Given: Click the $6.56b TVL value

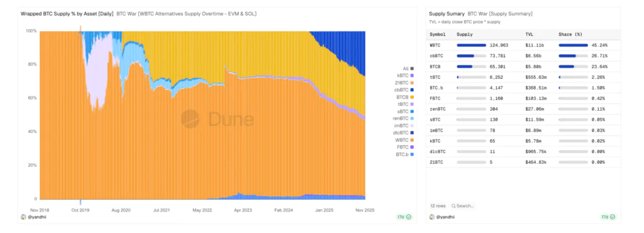Looking at the screenshot, I should (x=533, y=56).
